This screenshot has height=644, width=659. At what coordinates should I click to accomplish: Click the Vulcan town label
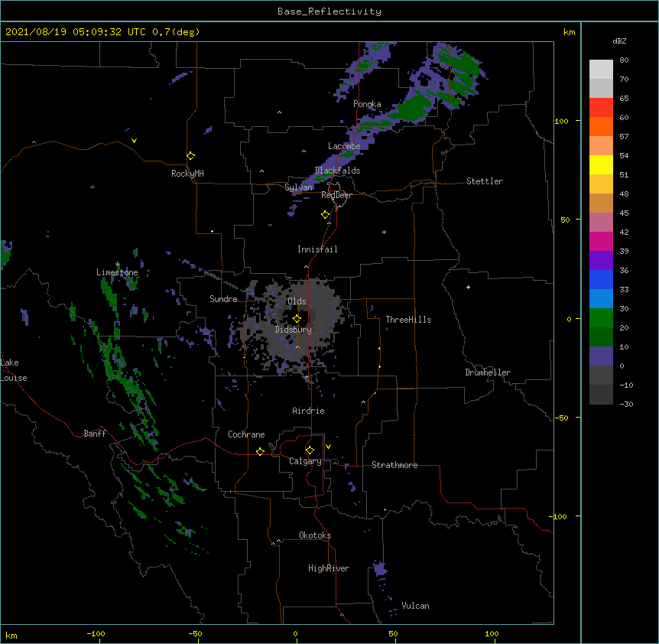pos(415,606)
